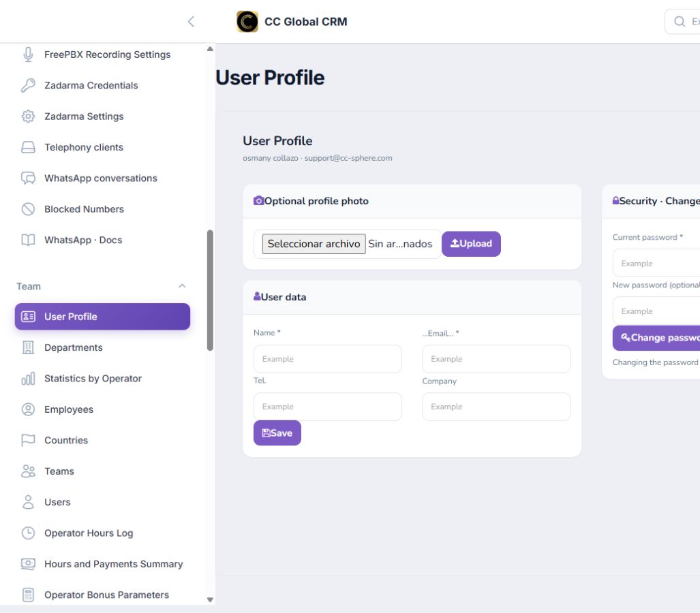Save the user data
The image size is (700, 613).
click(x=277, y=433)
